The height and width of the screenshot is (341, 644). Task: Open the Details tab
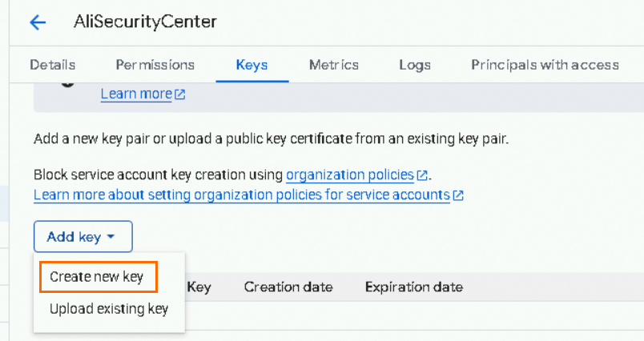point(53,65)
